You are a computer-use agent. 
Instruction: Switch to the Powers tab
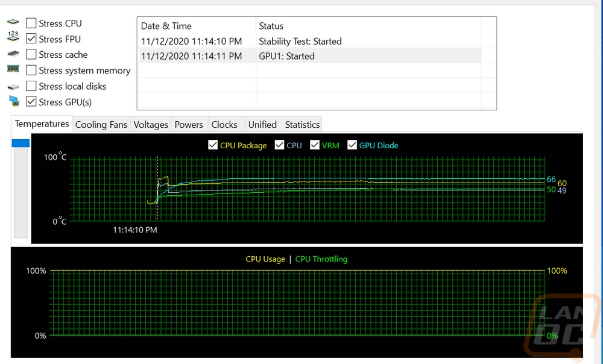pyautogui.click(x=189, y=125)
